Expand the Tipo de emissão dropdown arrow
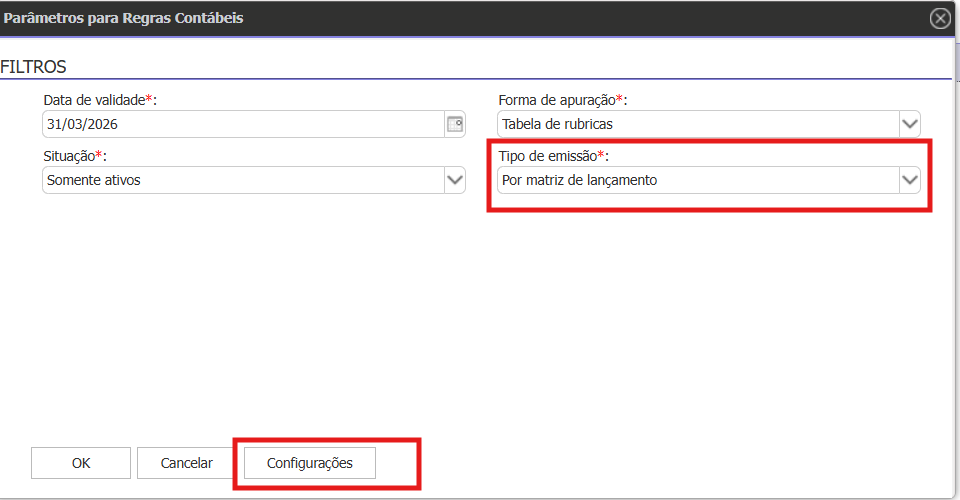Image resolution: width=960 pixels, height=500 pixels. coord(909,180)
